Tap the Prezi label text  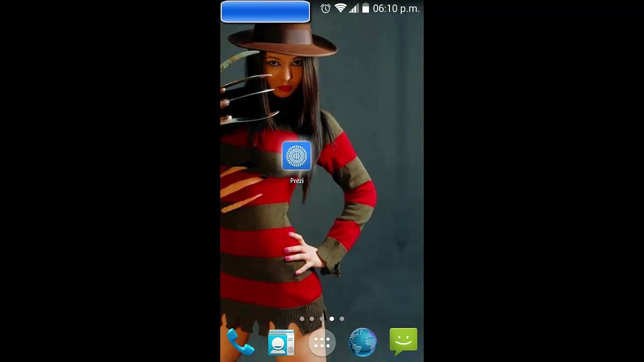point(297,180)
